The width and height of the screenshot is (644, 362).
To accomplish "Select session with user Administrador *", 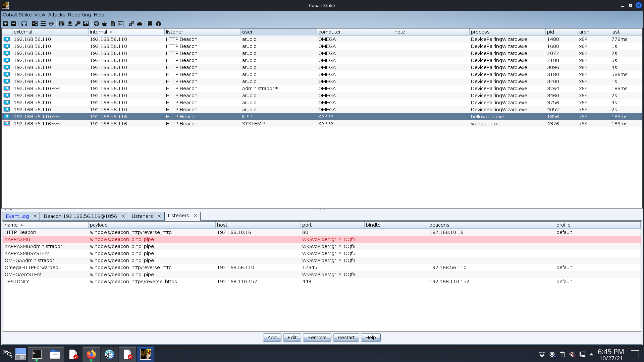I will [x=322, y=88].
